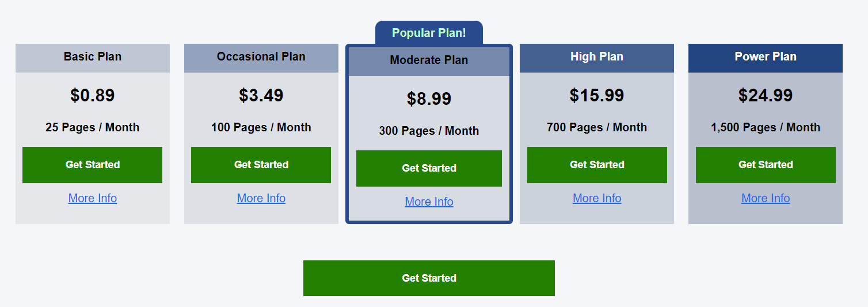The width and height of the screenshot is (868, 307).
Task: Click the Power Plan title bar
Action: coord(766,57)
